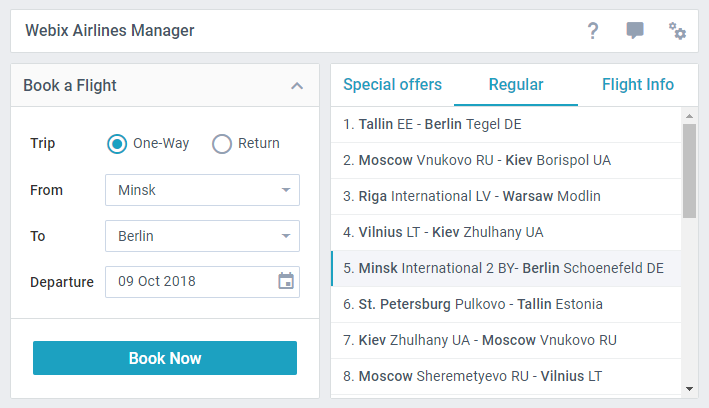This screenshot has width=709, height=408.
Task: Open the Departure calendar picker icon
Action: (286, 281)
